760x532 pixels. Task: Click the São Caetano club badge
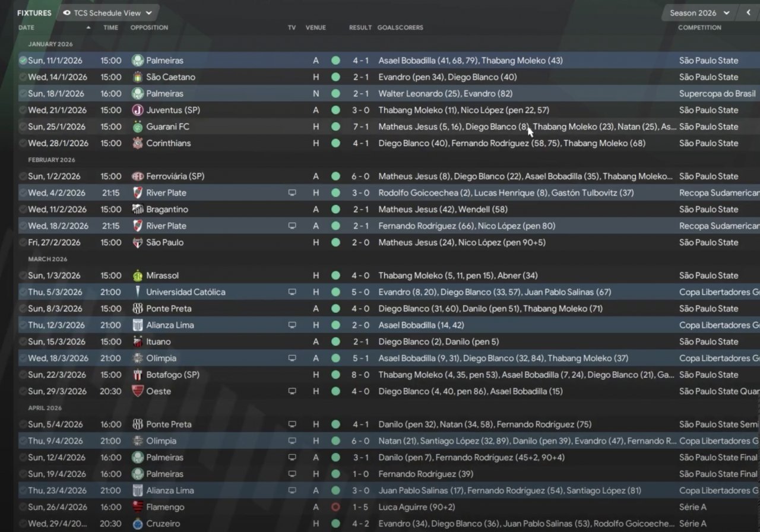pyautogui.click(x=137, y=77)
